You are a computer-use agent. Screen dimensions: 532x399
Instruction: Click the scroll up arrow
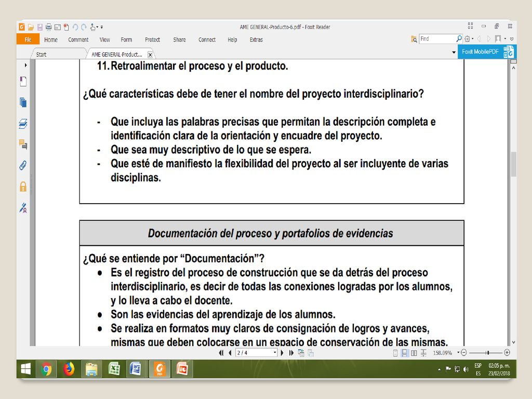(514, 68)
